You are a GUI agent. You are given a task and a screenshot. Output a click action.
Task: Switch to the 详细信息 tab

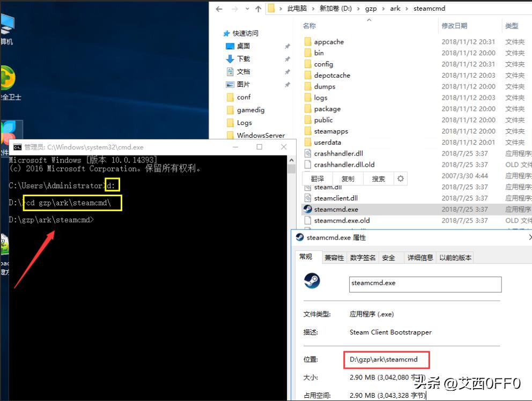point(420,258)
